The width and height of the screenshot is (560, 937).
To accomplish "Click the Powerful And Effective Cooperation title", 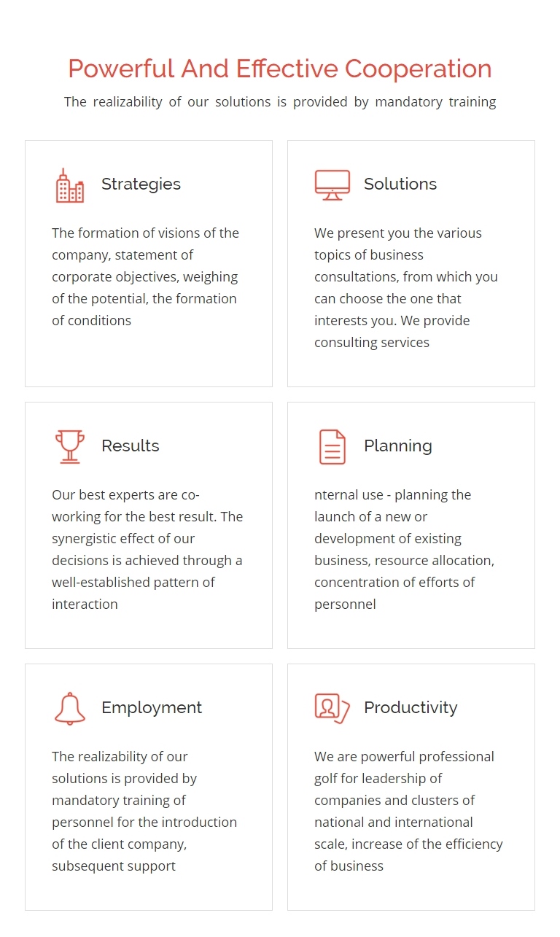I will point(280,69).
